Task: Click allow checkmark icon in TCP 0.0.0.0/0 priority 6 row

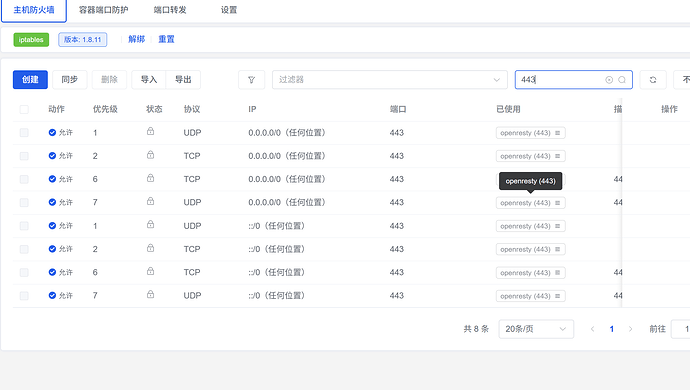Action: (x=52, y=179)
